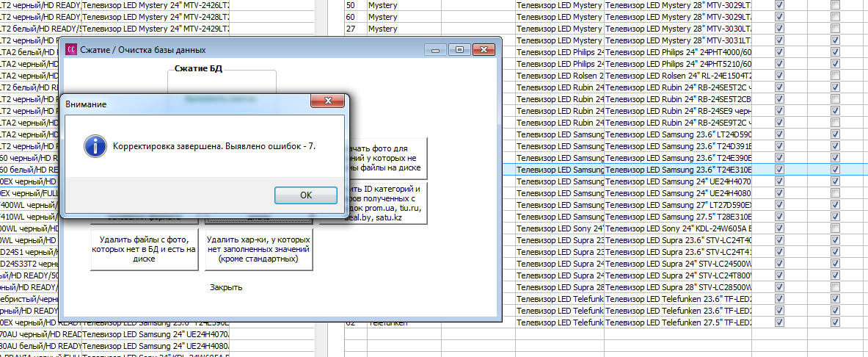Tick the unchecked box for Mystery MTV-3030LT
The width and height of the screenshot is (868, 357).
(x=835, y=28)
